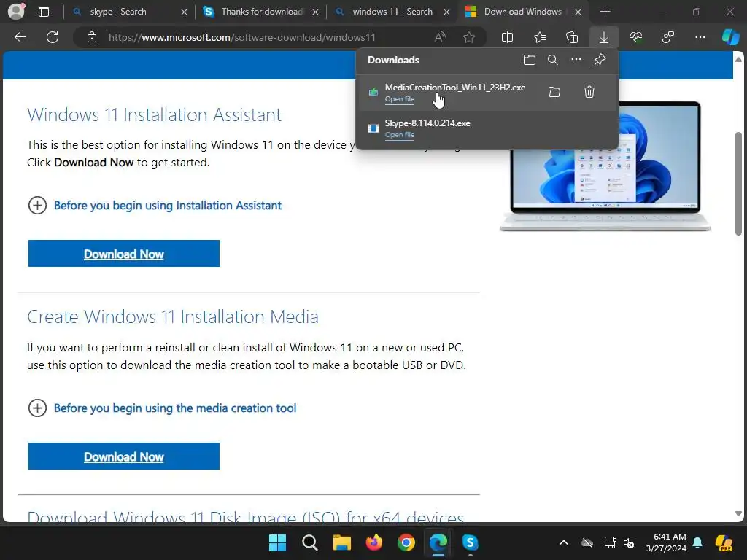Open more options in the Downloads panel
Viewport: 747px width, 560px height.
[x=576, y=60]
